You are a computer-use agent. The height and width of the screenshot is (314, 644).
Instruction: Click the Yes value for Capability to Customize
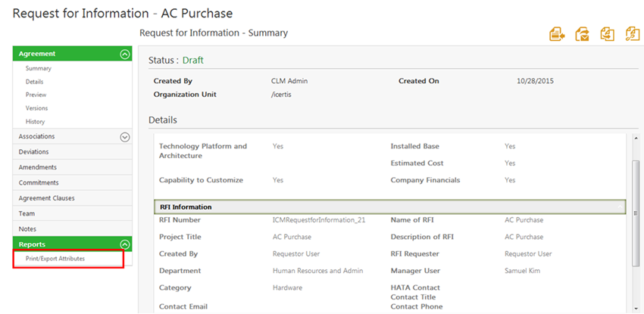tap(278, 180)
